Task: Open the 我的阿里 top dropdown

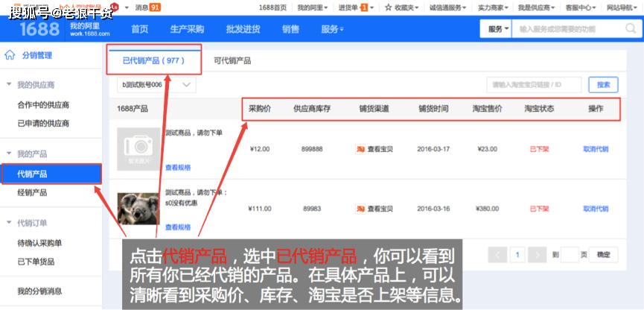Action: (x=313, y=7)
